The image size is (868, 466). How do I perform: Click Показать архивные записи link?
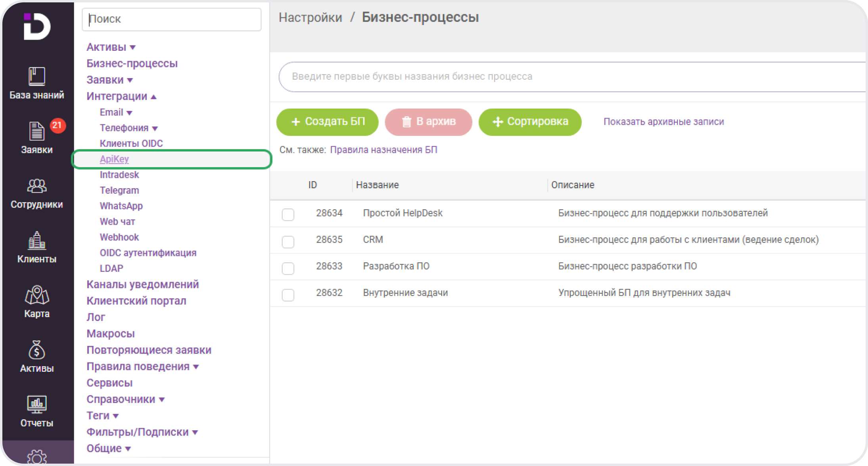click(x=663, y=122)
